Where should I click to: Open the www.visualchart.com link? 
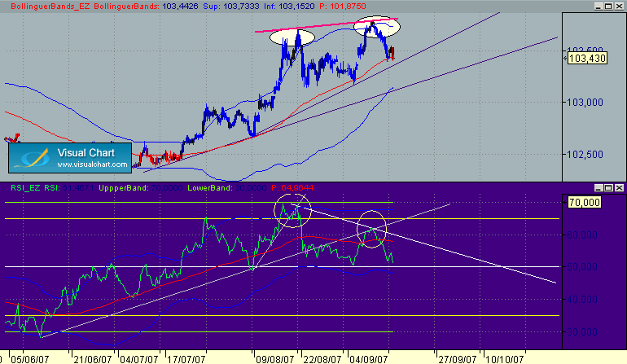point(92,164)
